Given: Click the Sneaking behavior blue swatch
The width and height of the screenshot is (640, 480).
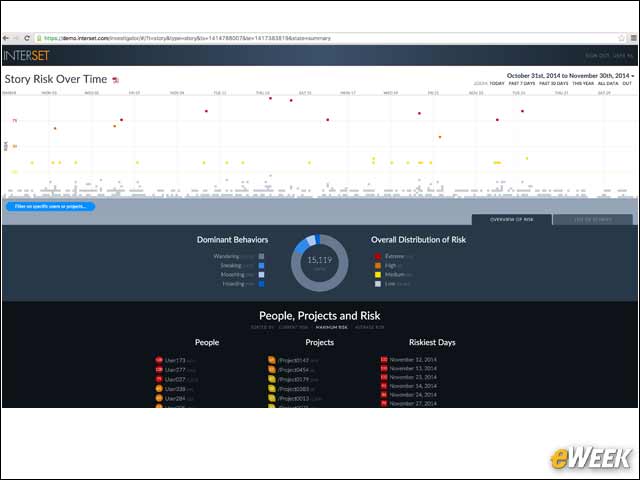Looking at the screenshot, I should [261, 266].
